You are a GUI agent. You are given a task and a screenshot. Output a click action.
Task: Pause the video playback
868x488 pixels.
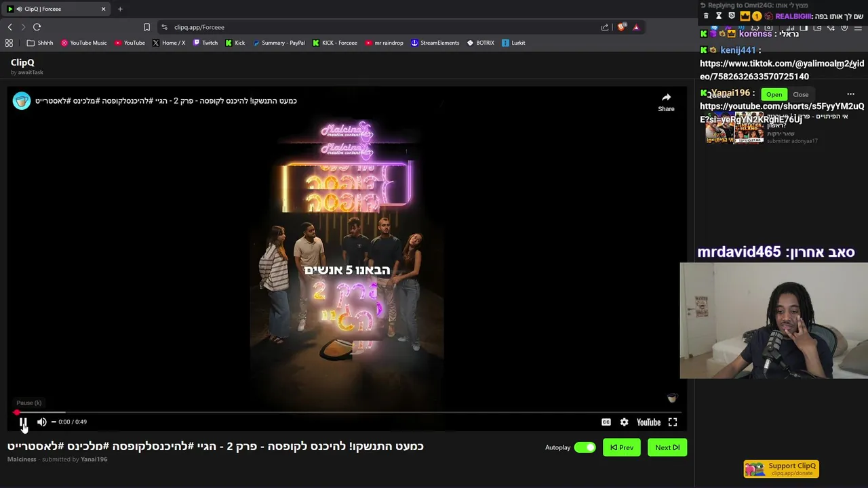(23, 422)
